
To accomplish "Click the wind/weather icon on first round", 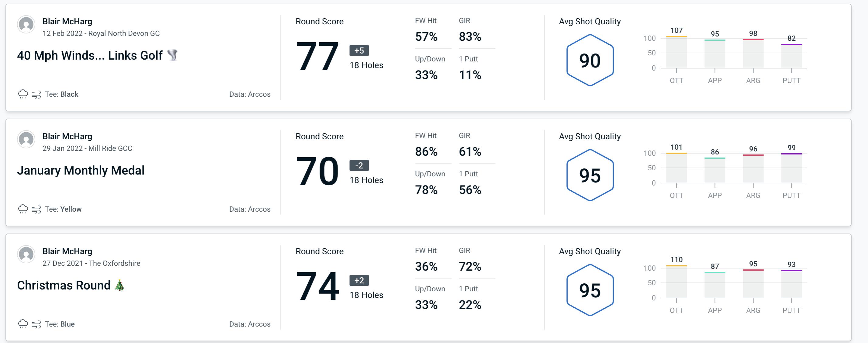I will [35, 93].
